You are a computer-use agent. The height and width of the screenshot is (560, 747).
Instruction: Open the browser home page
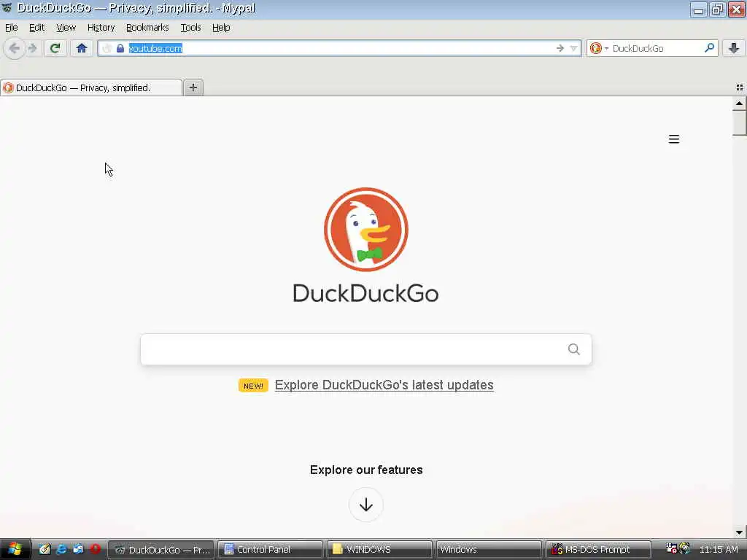coord(82,48)
